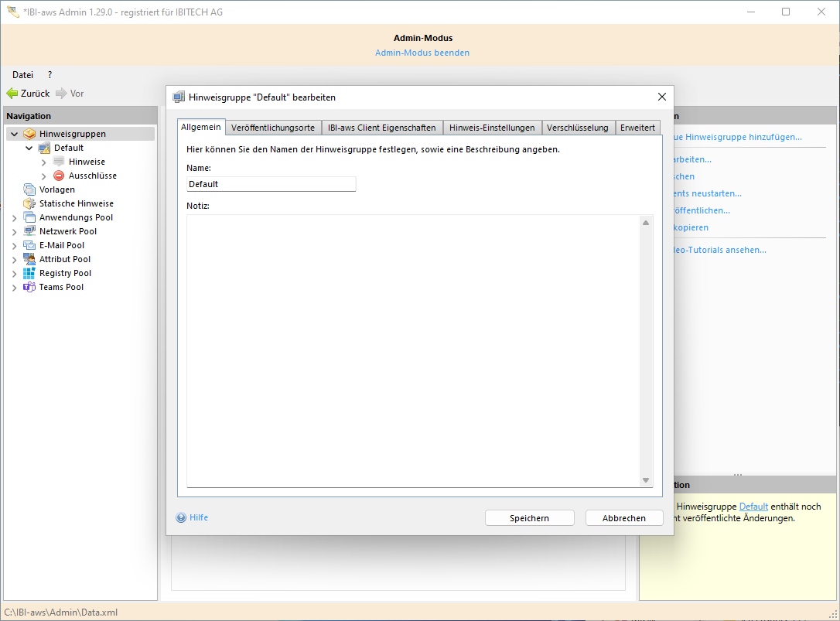Switch to the Veröffentlichungsorte tab
Viewport: 840px width, 621px height.
click(272, 128)
